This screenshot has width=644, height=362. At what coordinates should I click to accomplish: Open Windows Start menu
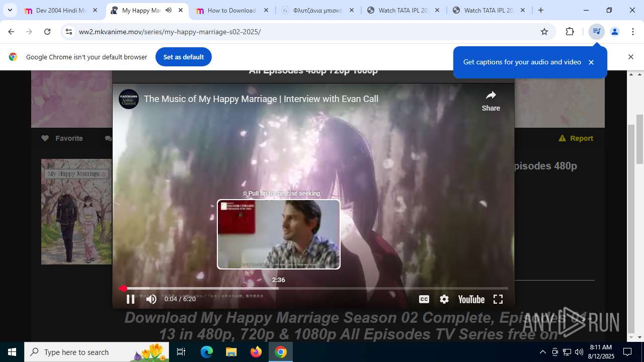coord(12,352)
